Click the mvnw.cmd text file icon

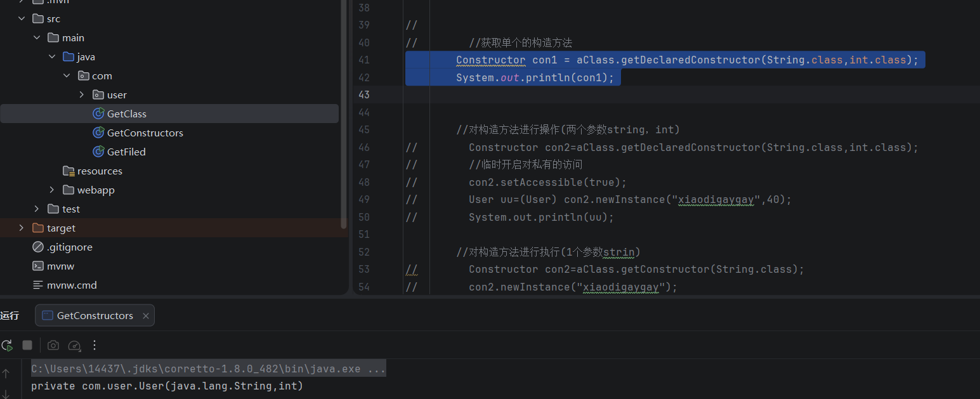point(37,285)
